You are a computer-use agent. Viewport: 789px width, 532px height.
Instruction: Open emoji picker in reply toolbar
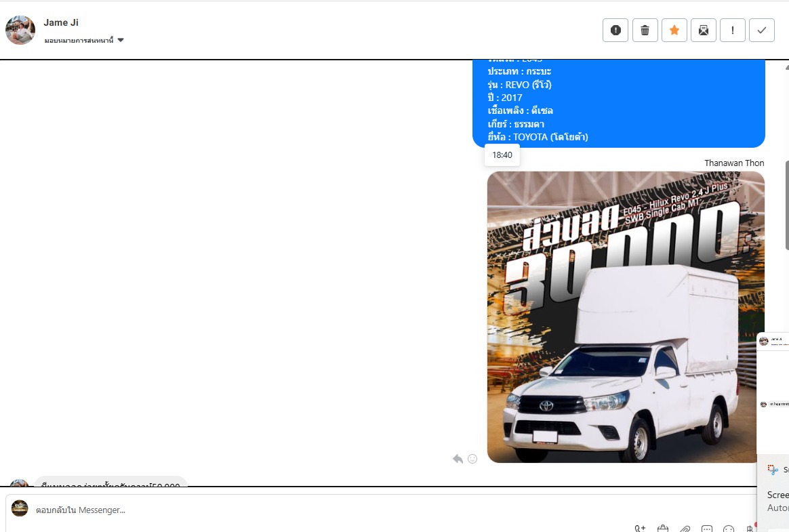[x=729, y=529]
